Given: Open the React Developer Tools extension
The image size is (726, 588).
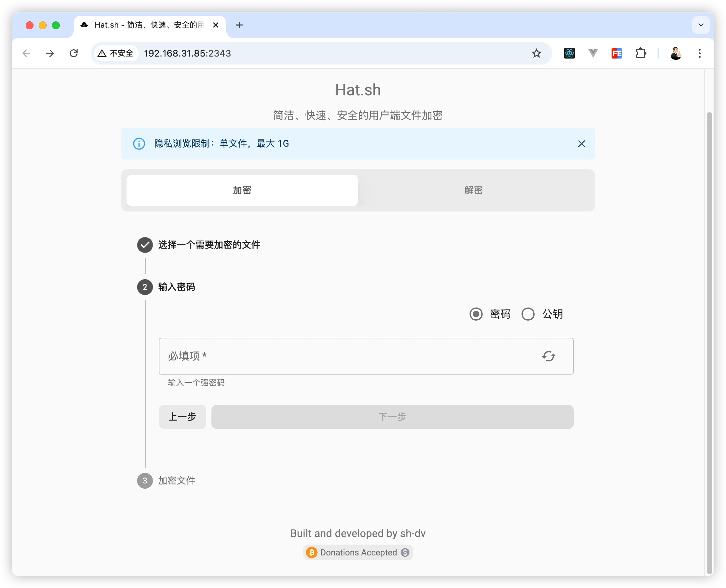Looking at the screenshot, I should coord(569,53).
